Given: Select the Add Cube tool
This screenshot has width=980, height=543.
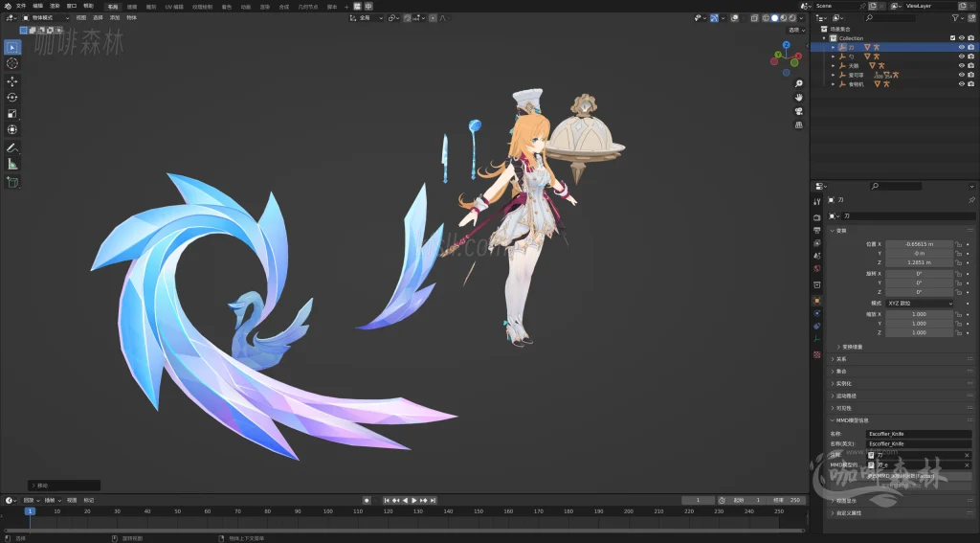Looking at the screenshot, I should [12, 182].
